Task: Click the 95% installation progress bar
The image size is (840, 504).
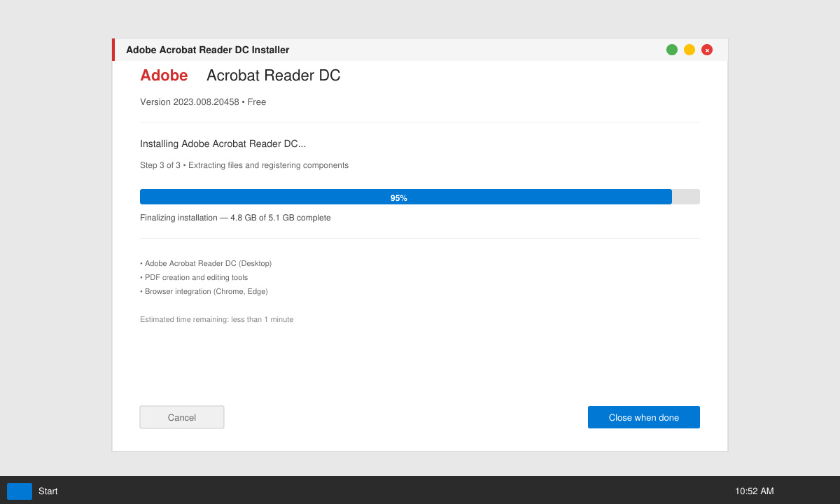Action: [420, 197]
